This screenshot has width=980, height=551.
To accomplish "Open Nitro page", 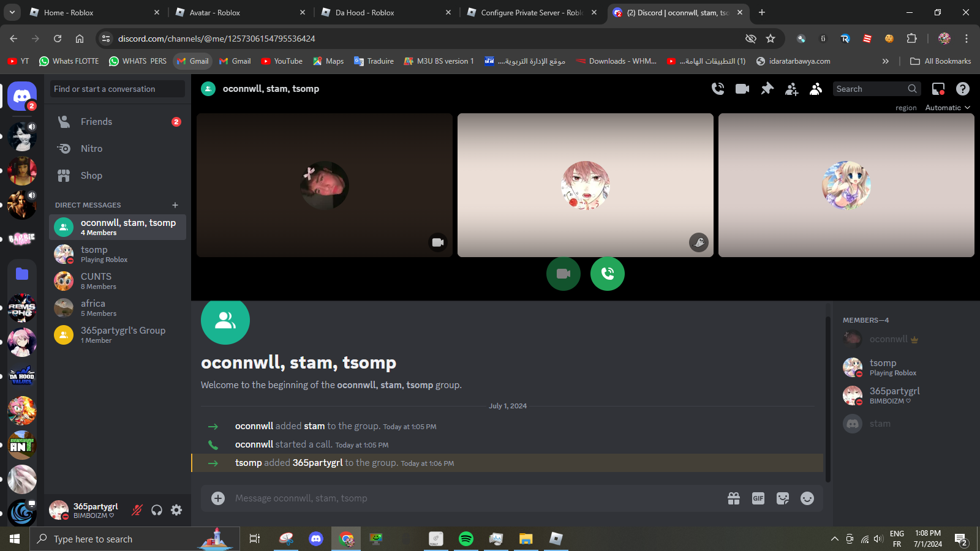I will coord(118,149).
